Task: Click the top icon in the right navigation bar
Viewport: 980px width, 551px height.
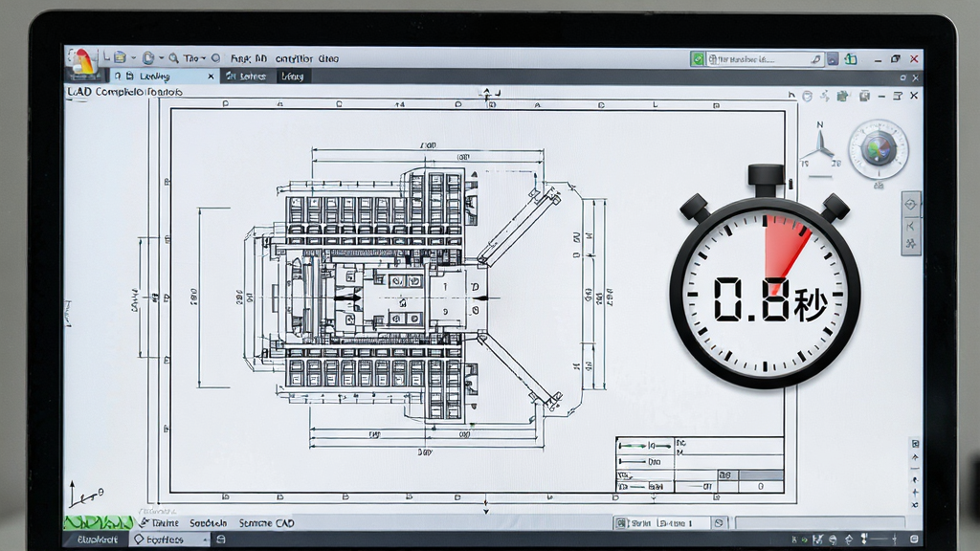Action: [x=911, y=205]
